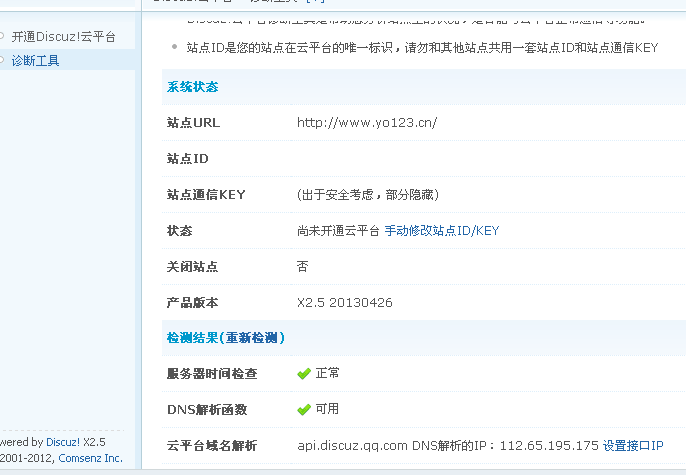Click the green check icon beside 可用
The image size is (686, 475).
point(304,410)
